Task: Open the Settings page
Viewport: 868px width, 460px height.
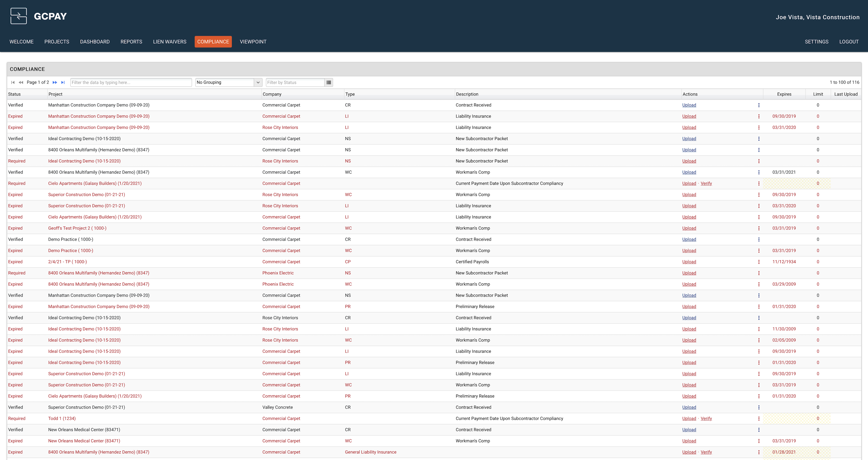Action: click(x=816, y=42)
